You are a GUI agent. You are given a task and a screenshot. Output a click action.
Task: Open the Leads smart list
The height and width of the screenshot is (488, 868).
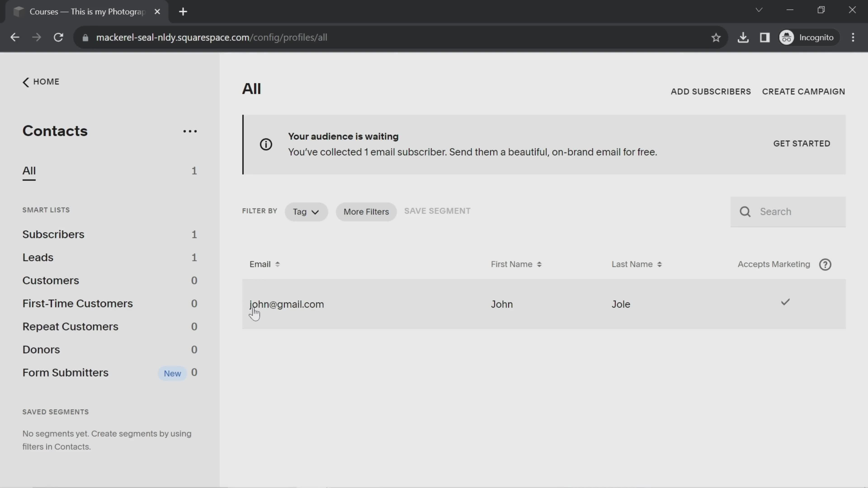(x=38, y=258)
